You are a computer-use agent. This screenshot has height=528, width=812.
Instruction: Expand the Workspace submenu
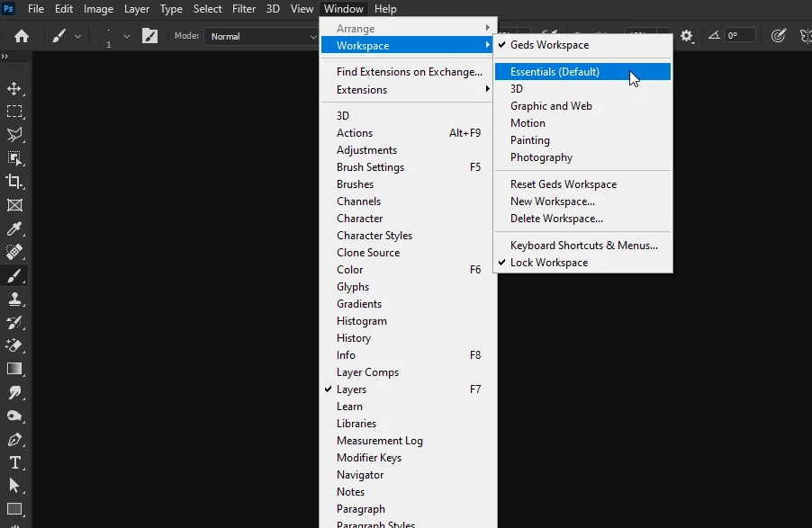click(x=408, y=46)
